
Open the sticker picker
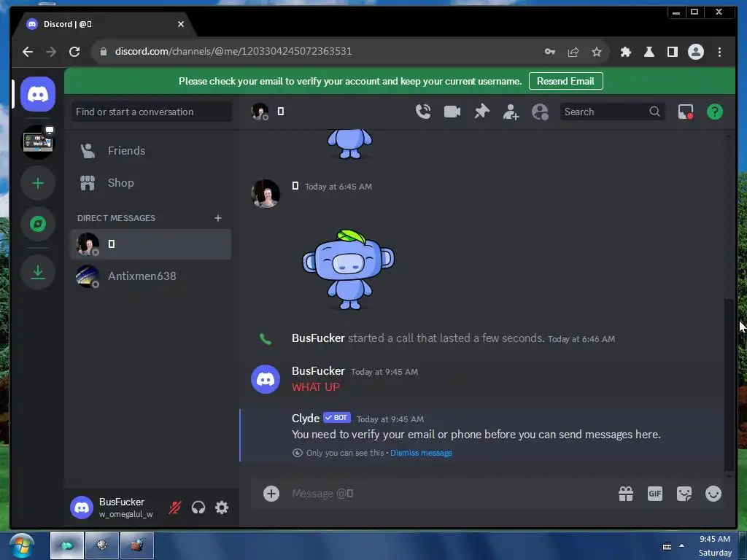[x=684, y=494]
